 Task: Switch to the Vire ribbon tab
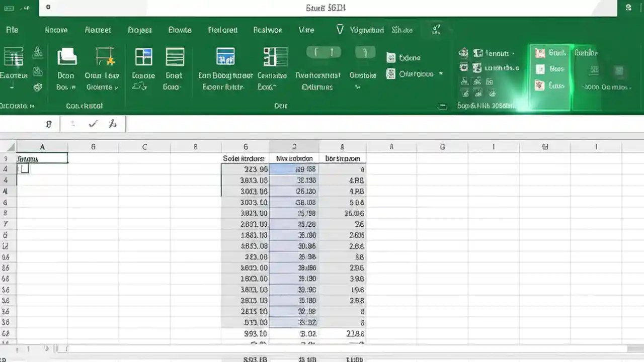[306, 30]
